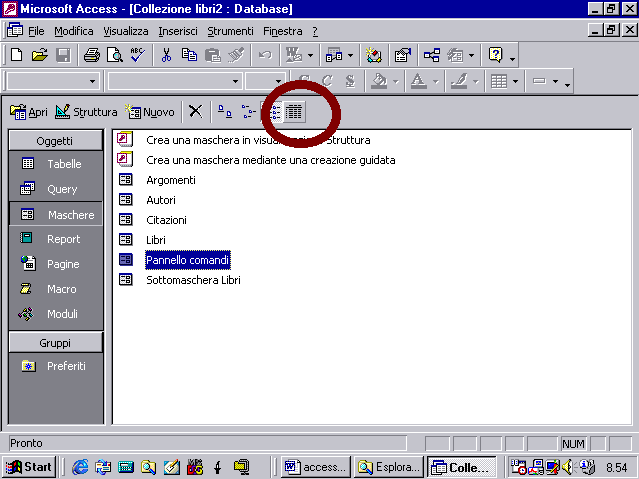Switch to List view icon
The image size is (639, 479).
coord(271,112)
